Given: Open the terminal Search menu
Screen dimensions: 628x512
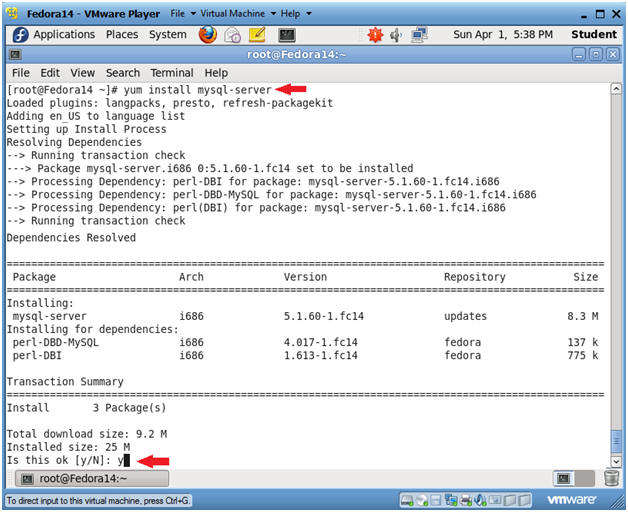Looking at the screenshot, I should 123,73.
